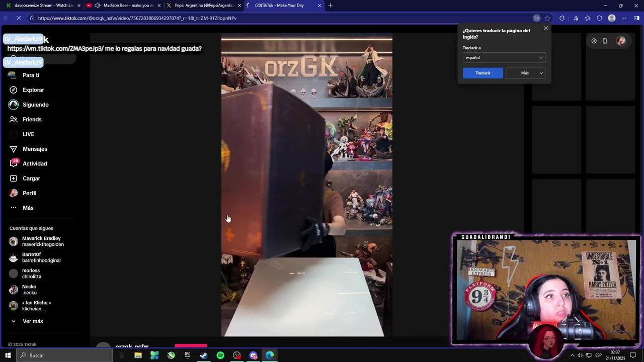Close the Madison Beer tab
Image resolution: width=644 pixels, height=362 pixels.
(159, 6)
